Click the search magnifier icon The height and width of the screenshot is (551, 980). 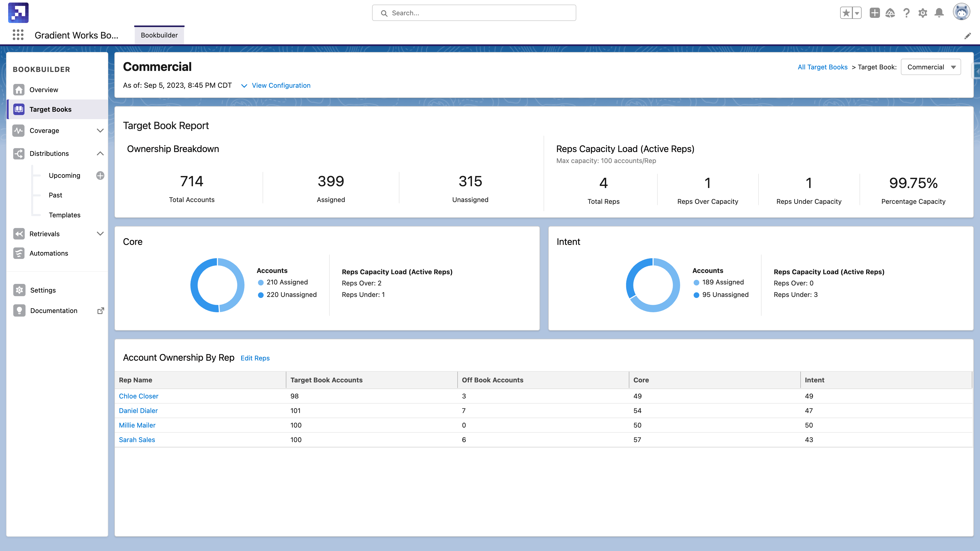click(x=384, y=13)
